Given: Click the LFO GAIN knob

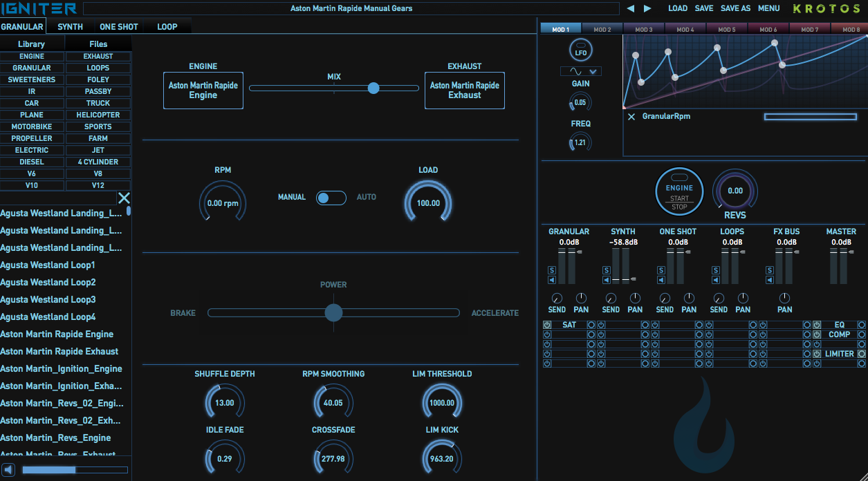Looking at the screenshot, I should pos(580,103).
